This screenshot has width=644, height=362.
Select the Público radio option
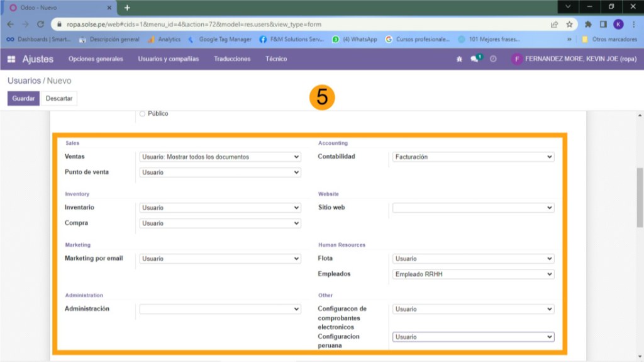pos(142,114)
